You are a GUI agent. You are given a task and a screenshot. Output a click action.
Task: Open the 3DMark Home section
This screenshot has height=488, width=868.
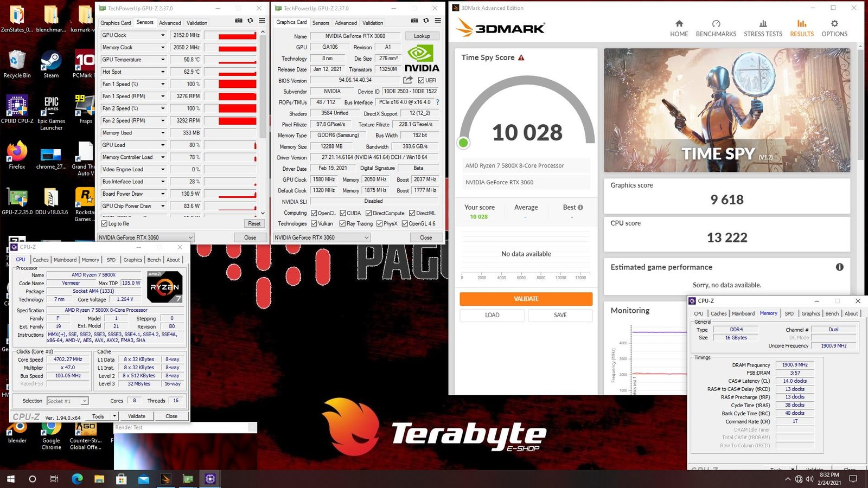(x=679, y=28)
